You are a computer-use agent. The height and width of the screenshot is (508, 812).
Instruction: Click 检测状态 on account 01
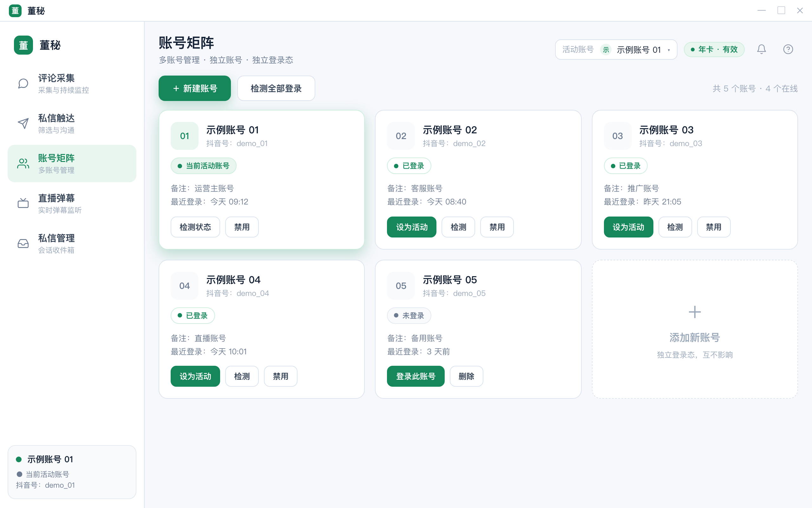point(195,227)
